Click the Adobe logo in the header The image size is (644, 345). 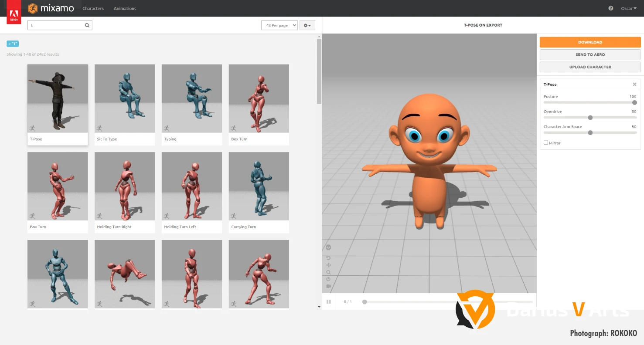point(14,12)
